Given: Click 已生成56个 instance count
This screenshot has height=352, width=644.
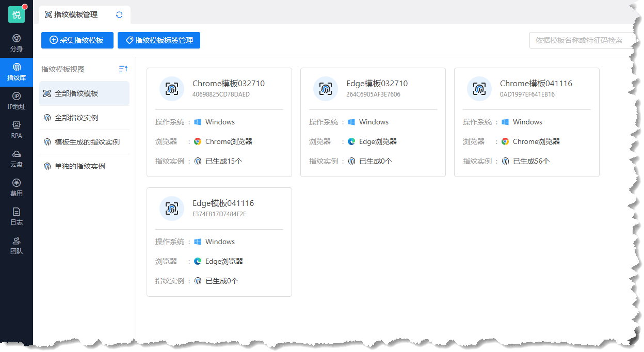Looking at the screenshot, I should pos(532,161).
